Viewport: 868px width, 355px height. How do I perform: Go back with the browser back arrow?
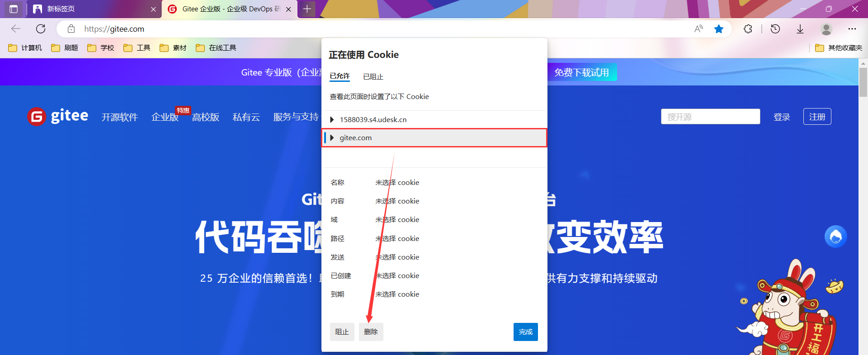(x=16, y=29)
